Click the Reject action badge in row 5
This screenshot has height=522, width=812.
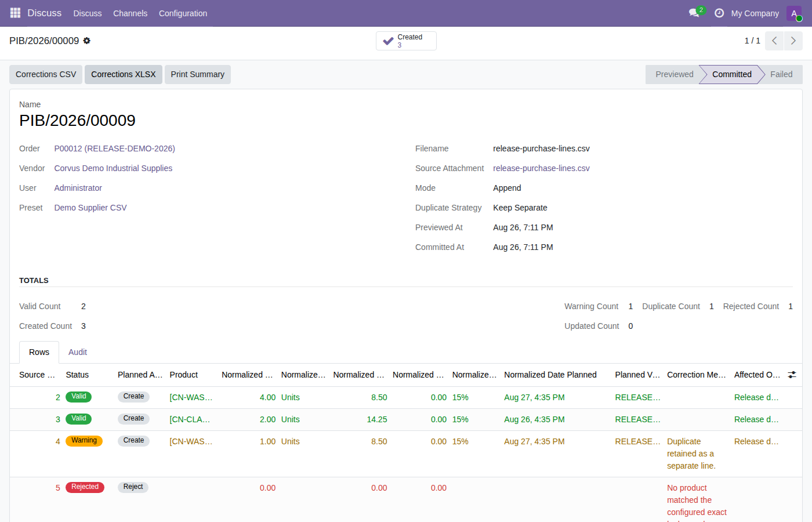[133, 487]
